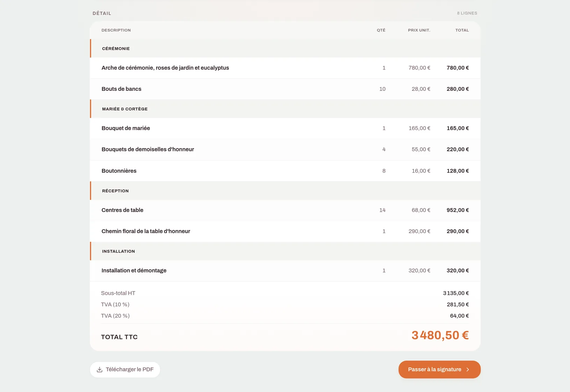Click the QTÉ column header

click(381, 30)
